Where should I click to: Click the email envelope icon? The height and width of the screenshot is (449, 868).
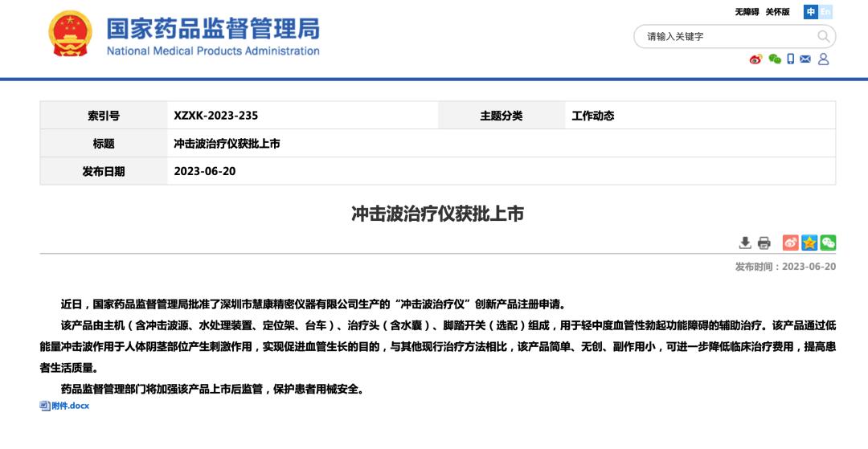point(805,59)
